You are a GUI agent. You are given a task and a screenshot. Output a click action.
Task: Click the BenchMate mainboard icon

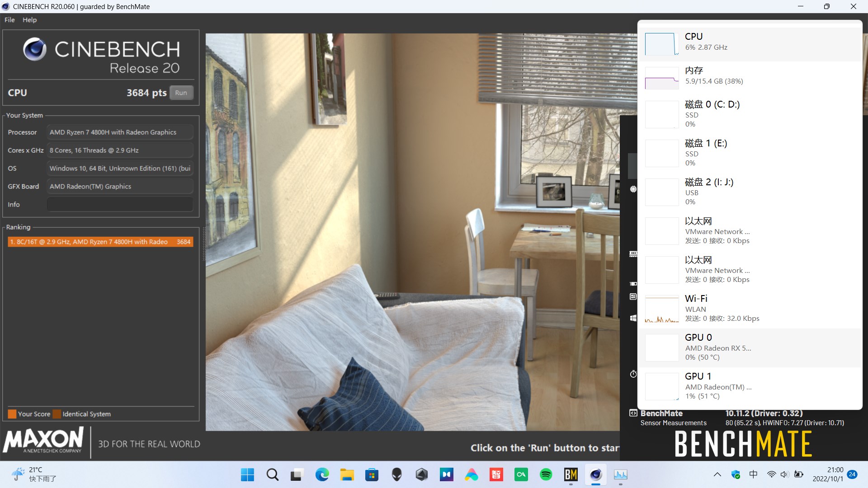click(633, 296)
